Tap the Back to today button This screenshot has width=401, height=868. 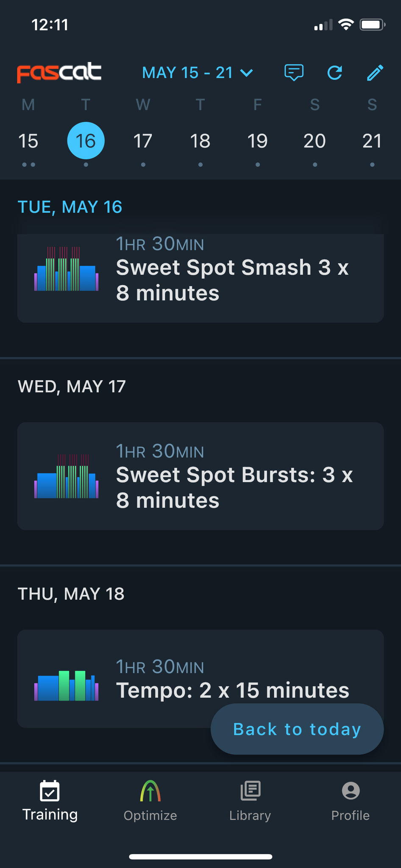(297, 729)
